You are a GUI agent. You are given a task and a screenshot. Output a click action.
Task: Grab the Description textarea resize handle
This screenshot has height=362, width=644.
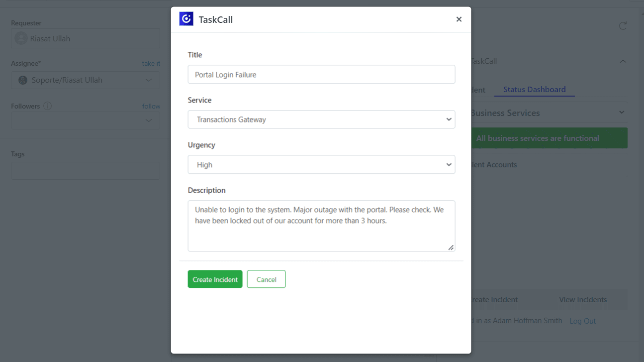click(451, 247)
